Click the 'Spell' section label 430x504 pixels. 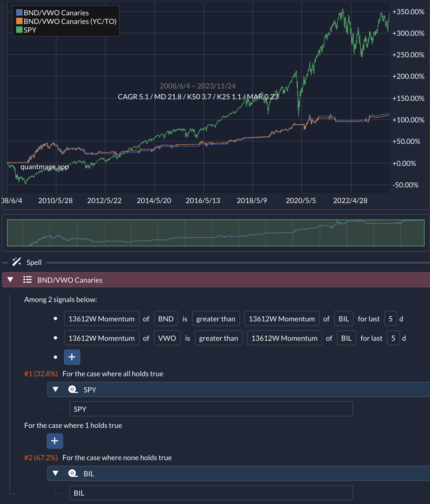pyautogui.click(x=34, y=262)
